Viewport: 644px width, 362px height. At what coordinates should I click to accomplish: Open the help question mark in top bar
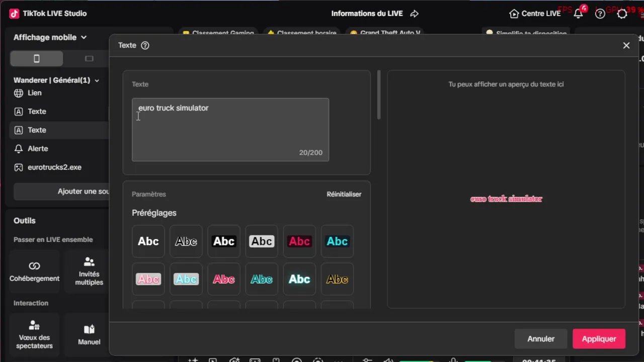point(600,14)
